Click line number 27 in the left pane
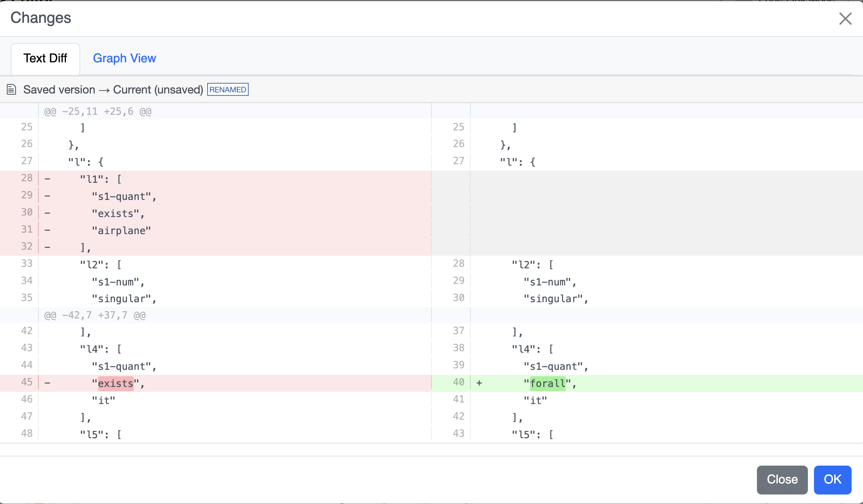 click(27, 161)
